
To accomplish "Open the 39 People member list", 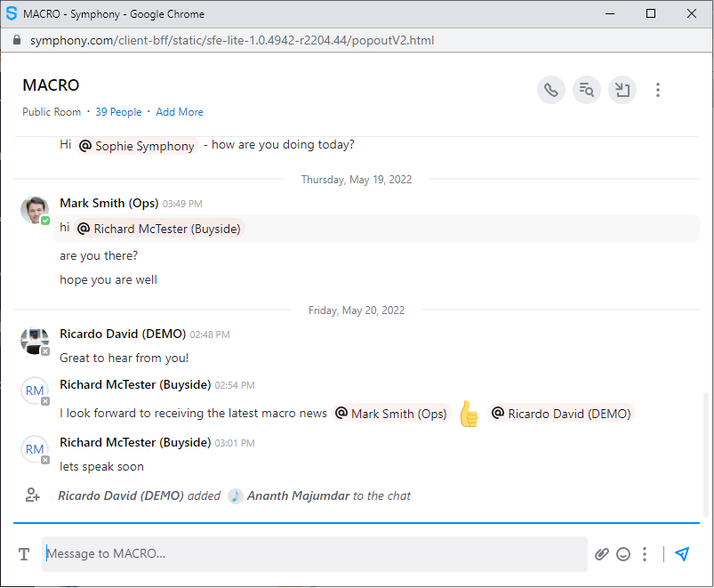I will pos(118,112).
